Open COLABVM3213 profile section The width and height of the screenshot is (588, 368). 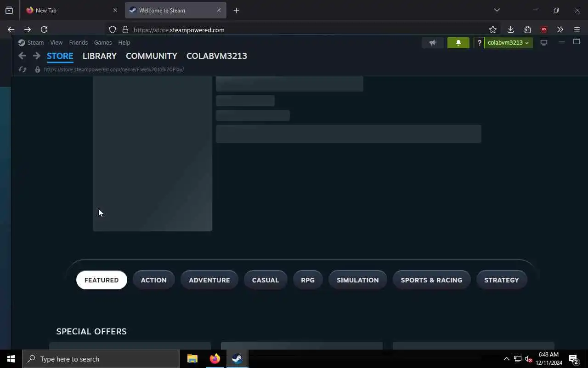(216, 56)
